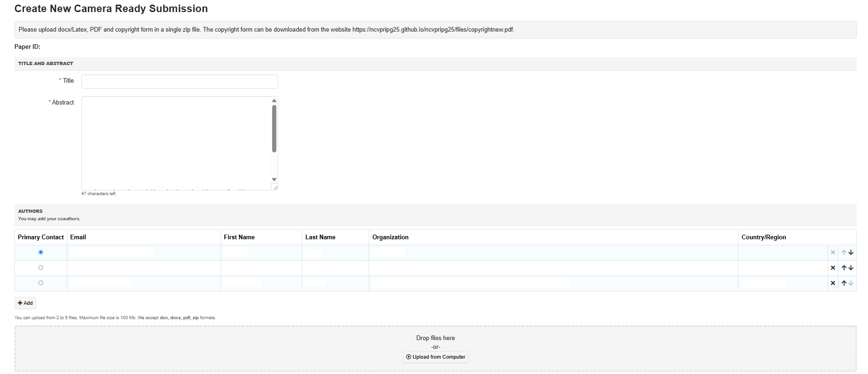Image resolution: width=868 pixels, height=374 pixels.
Task: Set second author as primary contact
Action: click(x=41, y=268)
